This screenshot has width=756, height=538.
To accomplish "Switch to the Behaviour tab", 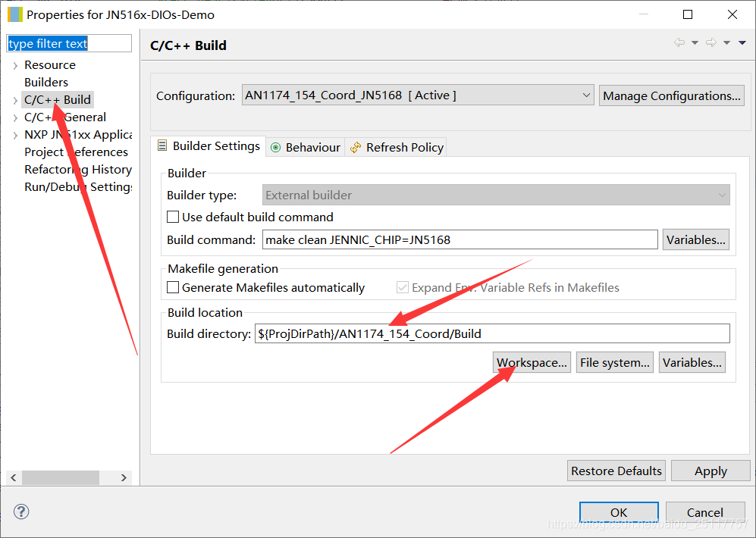I will pos(305,148).
